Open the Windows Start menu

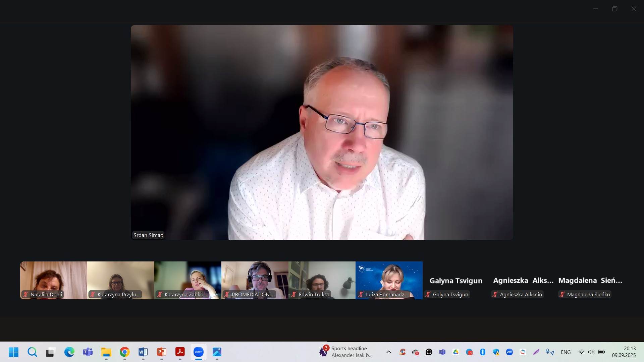coord(14,352)
